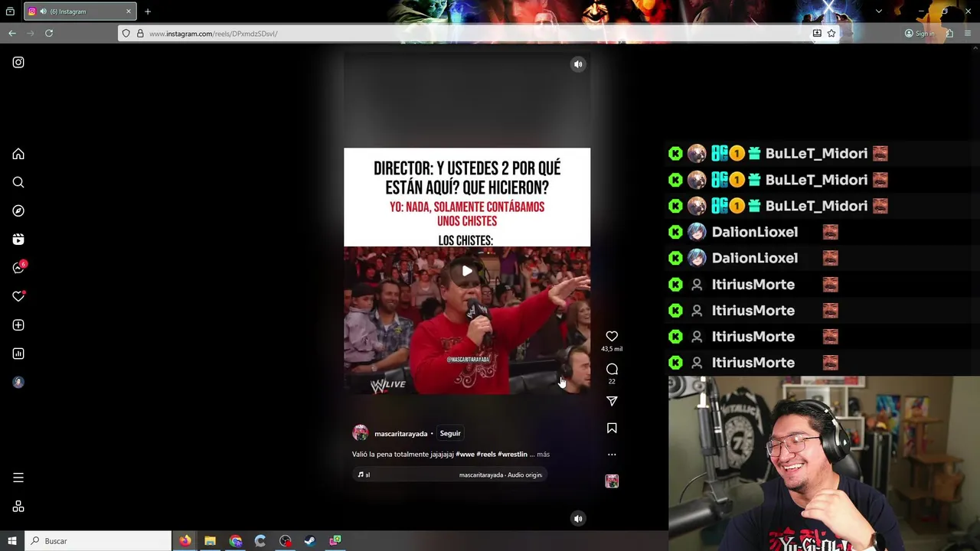The width and height of the screenshot is (980, 551).
Task: Open the More hamburger menu in sidebar
Action: [18, 478]
